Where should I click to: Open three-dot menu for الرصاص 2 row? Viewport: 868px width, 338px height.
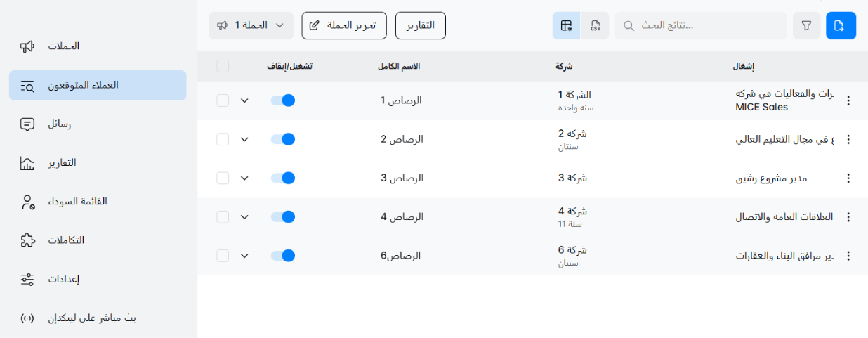[848, 139]
